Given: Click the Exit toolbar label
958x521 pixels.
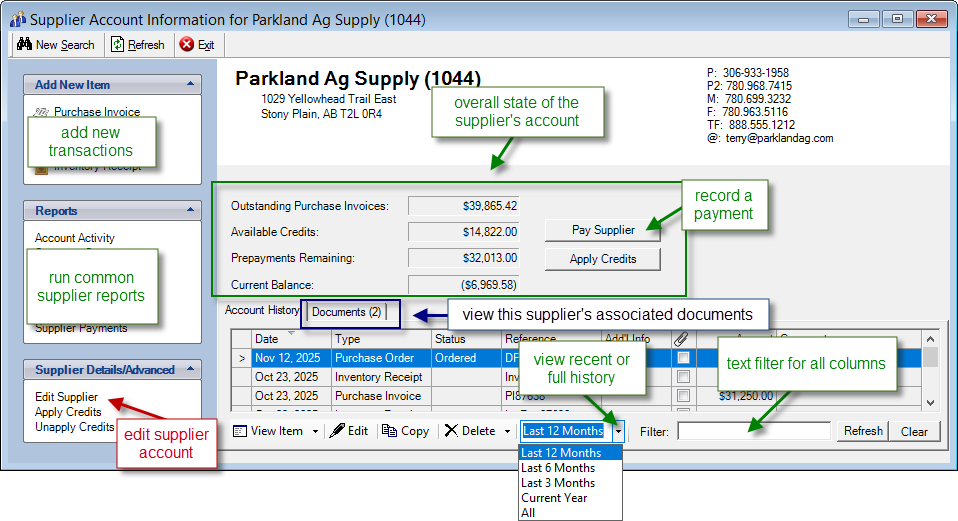Looking at the screenshot, I should 206,45.
